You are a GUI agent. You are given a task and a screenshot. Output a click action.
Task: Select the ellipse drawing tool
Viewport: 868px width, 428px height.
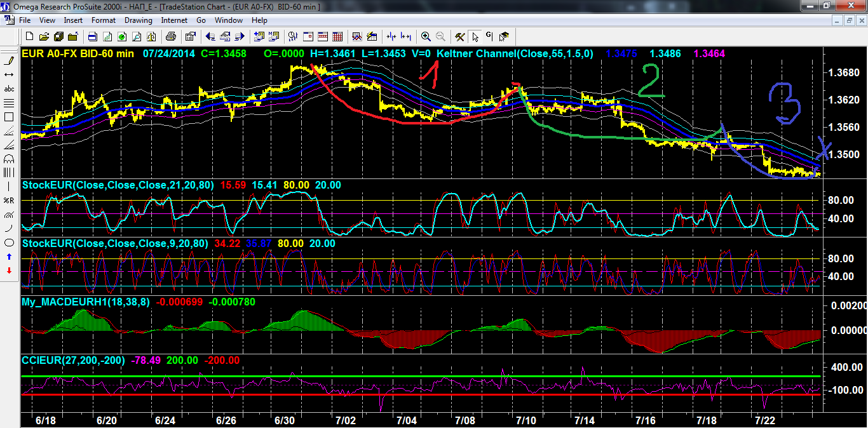pyautogui.click(x=10, y=243)
